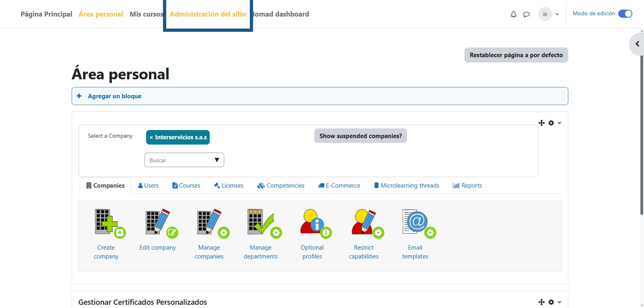Open Restrict capabilities icon
Screen dimensions: 644x308
tap(367, 223)
